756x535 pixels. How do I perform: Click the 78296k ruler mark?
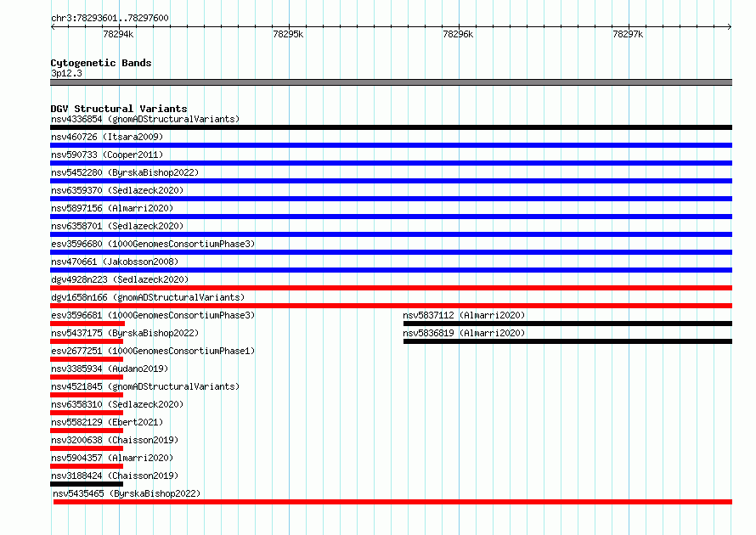458,34
